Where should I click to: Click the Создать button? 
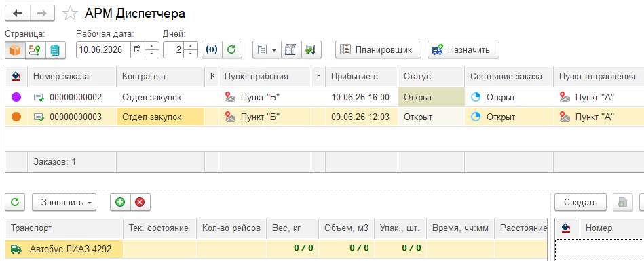pos(580,202)
